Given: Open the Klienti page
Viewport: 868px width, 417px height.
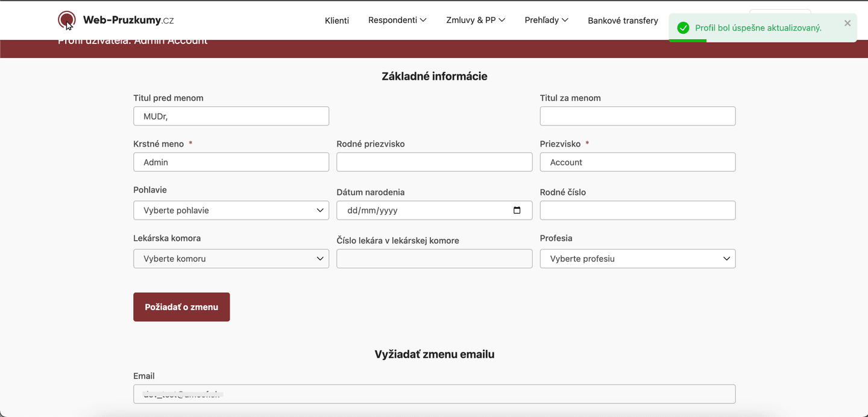Looking at the screenshot, I should click(x=337, y=21).
